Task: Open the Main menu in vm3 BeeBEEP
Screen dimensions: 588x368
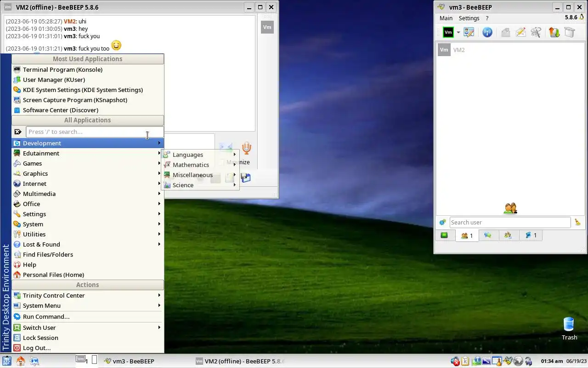Action: pos(446,18)
